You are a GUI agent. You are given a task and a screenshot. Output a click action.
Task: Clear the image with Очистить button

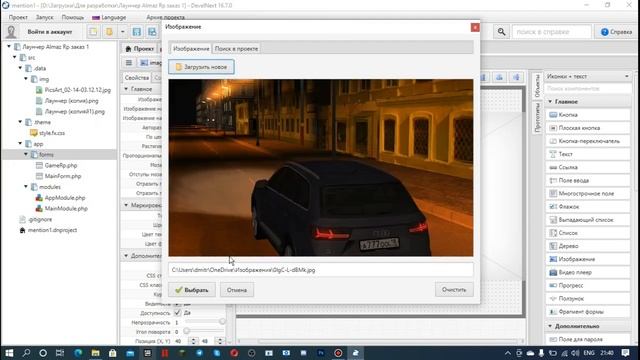454,289
